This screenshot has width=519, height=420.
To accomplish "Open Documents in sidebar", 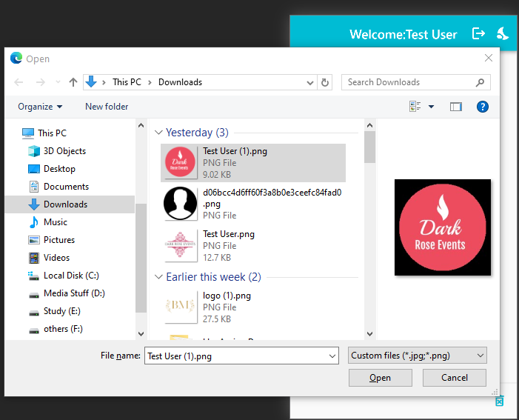I will click(x=66, y=187).
